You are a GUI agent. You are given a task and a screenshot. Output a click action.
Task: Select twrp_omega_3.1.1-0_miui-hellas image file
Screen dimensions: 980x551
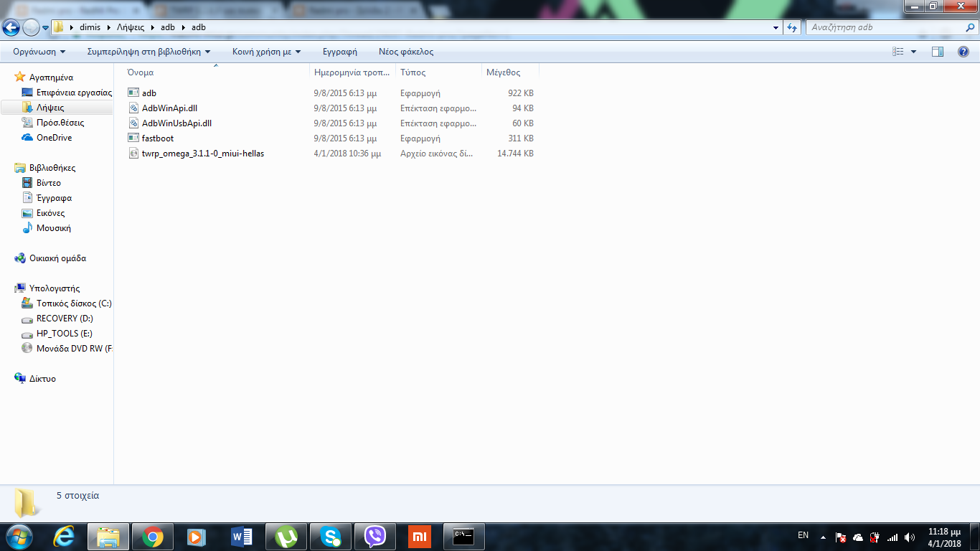tap(203, 154)
